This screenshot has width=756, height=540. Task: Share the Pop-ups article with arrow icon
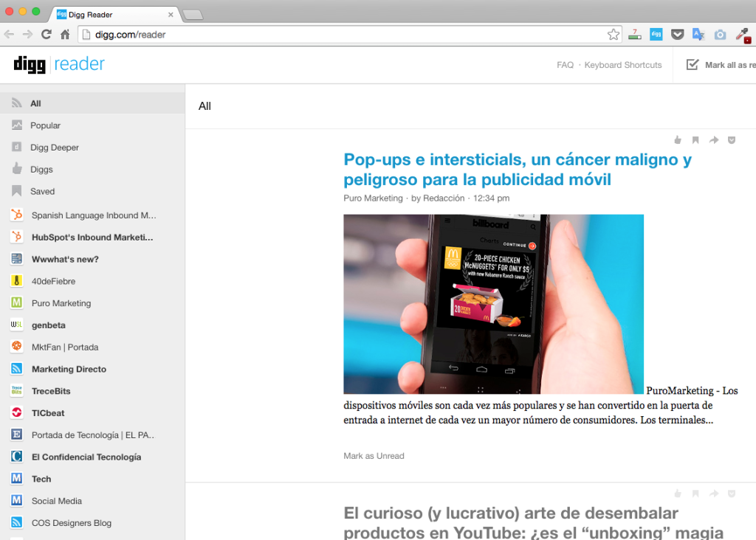[x=714, y=140]
